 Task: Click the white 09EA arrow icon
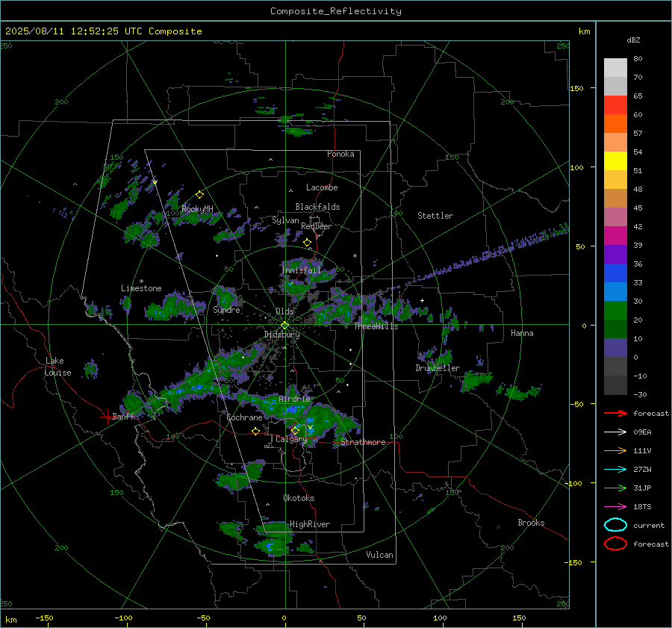tap(615, 432)
